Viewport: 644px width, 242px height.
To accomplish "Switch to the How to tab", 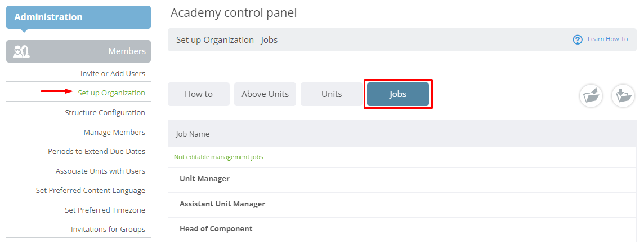I will click(199, 94).
